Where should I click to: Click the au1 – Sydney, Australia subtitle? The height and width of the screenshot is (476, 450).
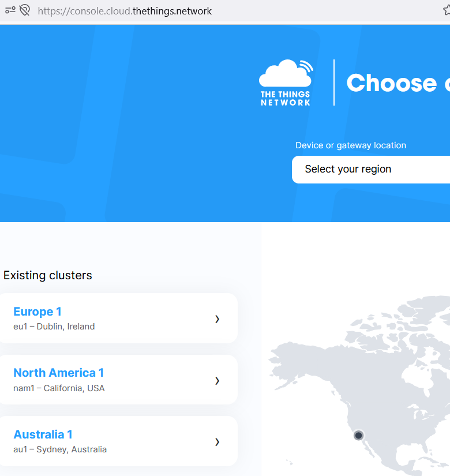coord(60,449)
